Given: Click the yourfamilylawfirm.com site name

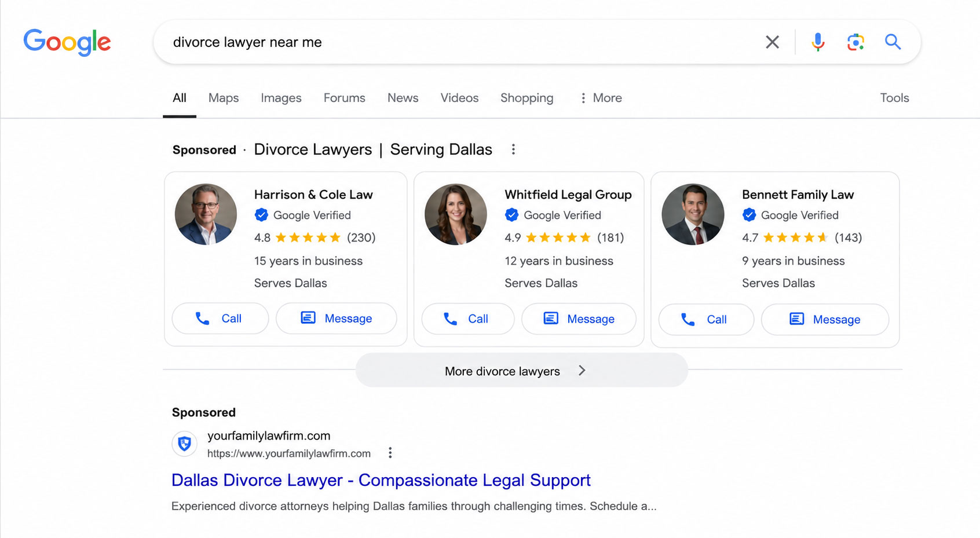Looking at the screenshot, I should click(269, 436).
